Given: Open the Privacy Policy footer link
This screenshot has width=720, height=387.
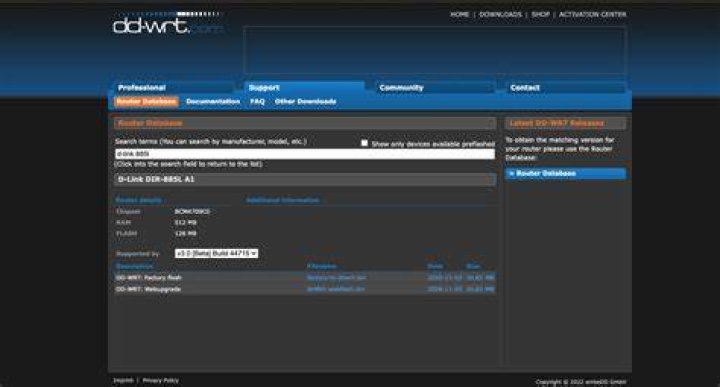Looking at the screenshot, I should click(x=161, y=381).
